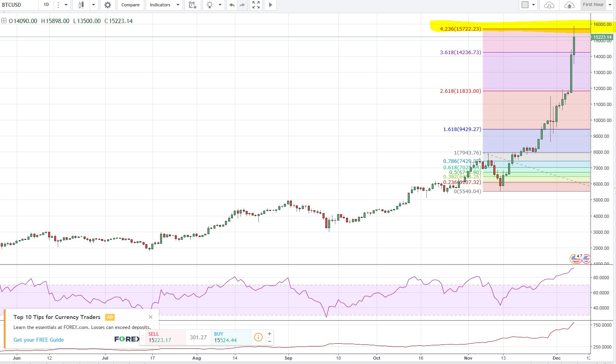This screenshot has height=364, width=616.
Task: Click the SELL 15223.17 button
Action: pos(165,337)
